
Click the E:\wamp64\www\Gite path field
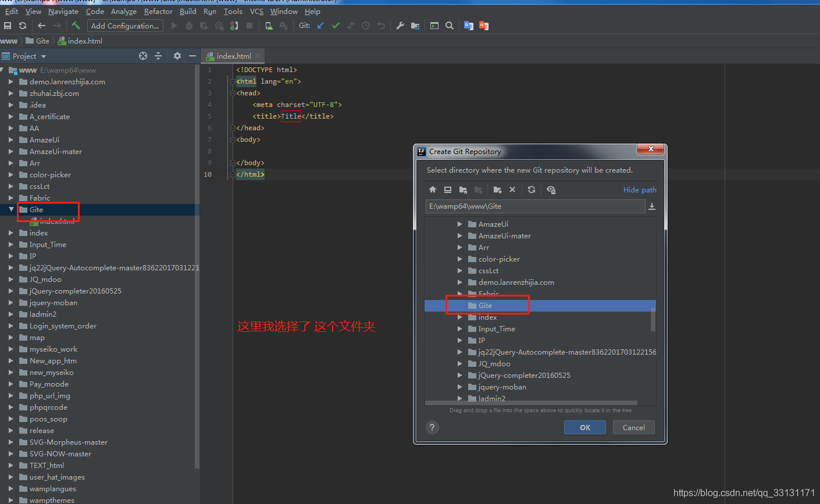535,206
